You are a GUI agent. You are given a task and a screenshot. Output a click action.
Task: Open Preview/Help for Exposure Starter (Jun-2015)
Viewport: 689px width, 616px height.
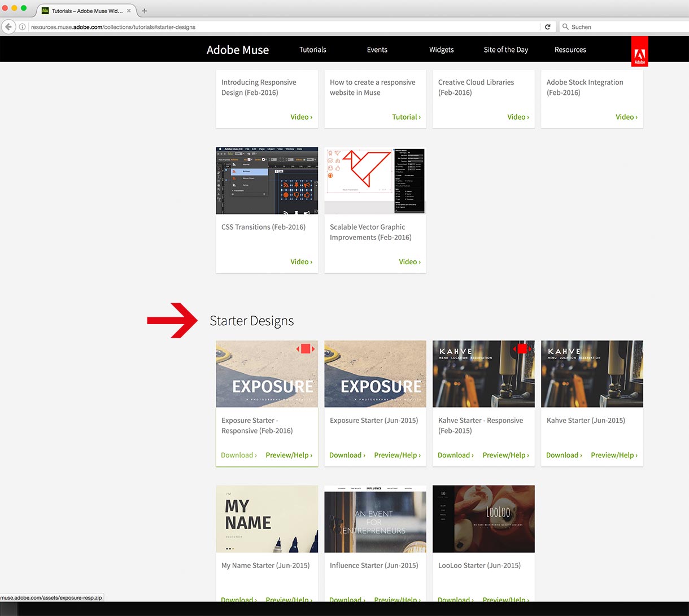pyautogui.click(x=398, y=455)
